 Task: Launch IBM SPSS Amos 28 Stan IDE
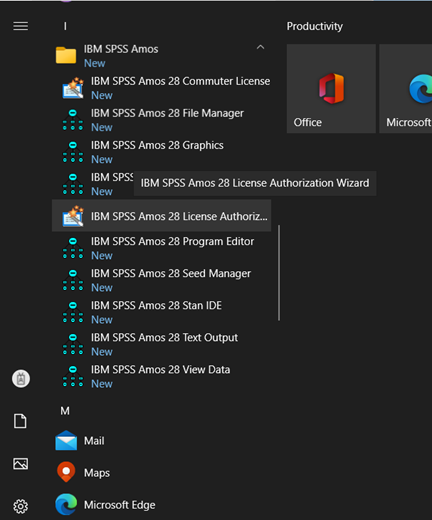click(x=156, y=305)
